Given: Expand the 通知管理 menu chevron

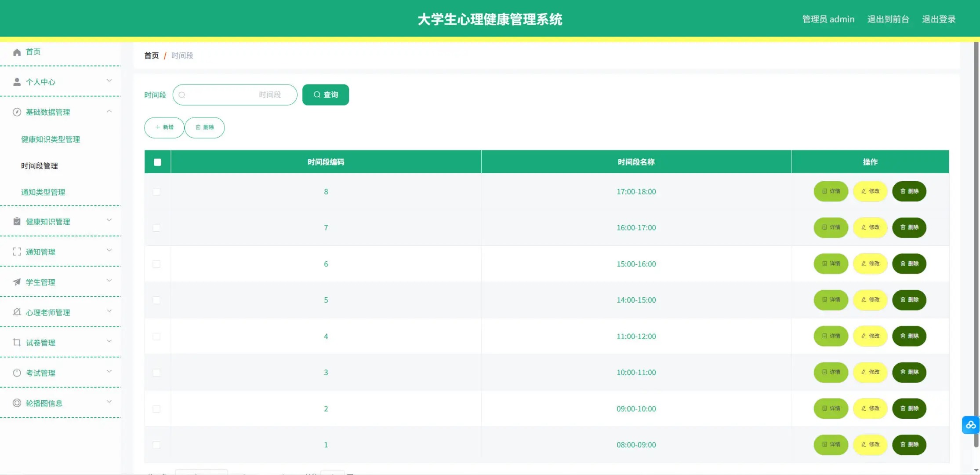Looking at the screenshot, I should 109,251.
